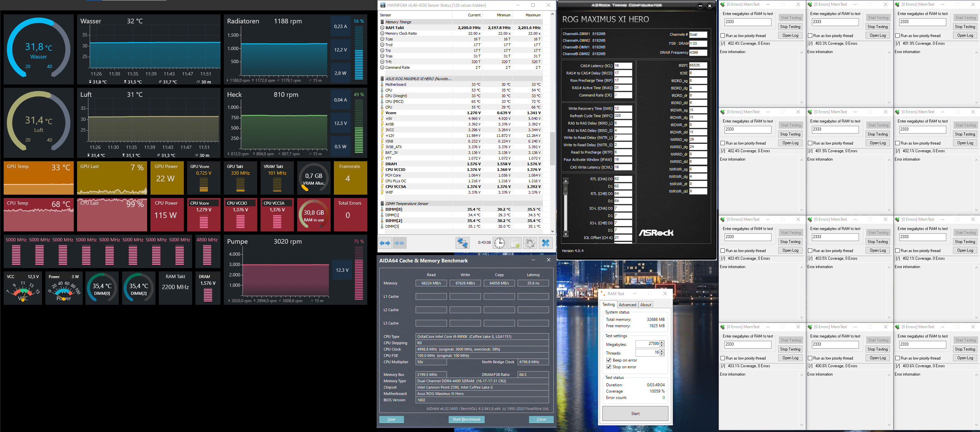Enable low priority thread in 403.5% MemTest
The width and height of the screenshot is (980, 432).
click(x=810, y=251)
